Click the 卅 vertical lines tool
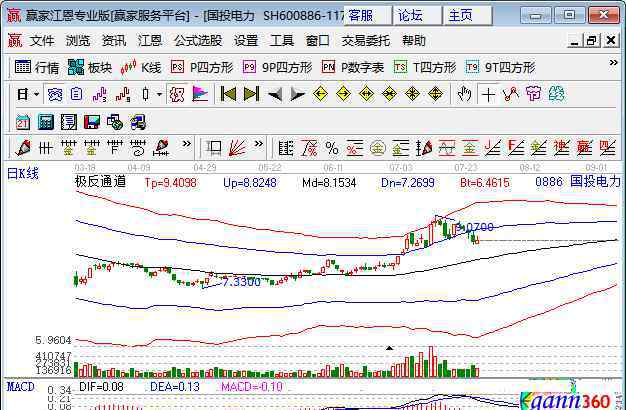This screenshot has height=410, width=626. (x=46, y=149)
